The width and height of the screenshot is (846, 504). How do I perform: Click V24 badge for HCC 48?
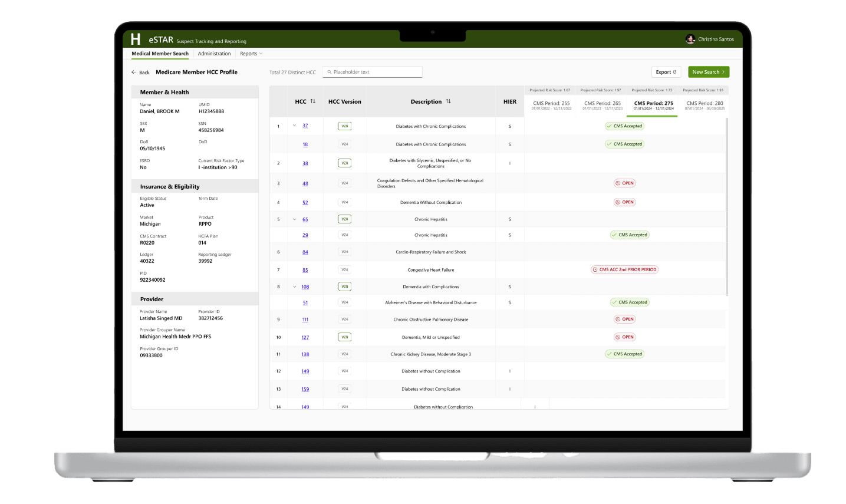[345, 183]
